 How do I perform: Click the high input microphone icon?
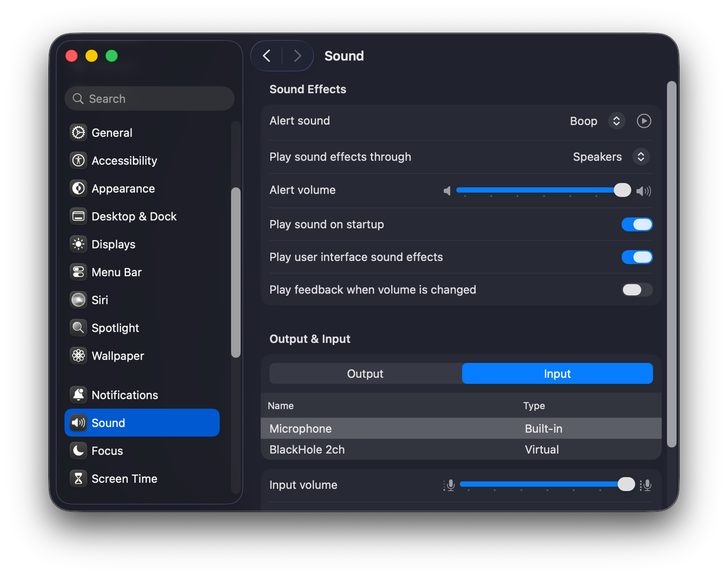(646, 485)
